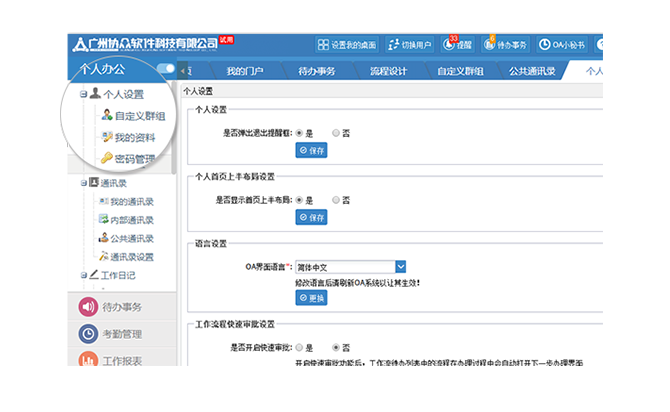Toggle the switch beside 个人办公 header

point(166,69)
